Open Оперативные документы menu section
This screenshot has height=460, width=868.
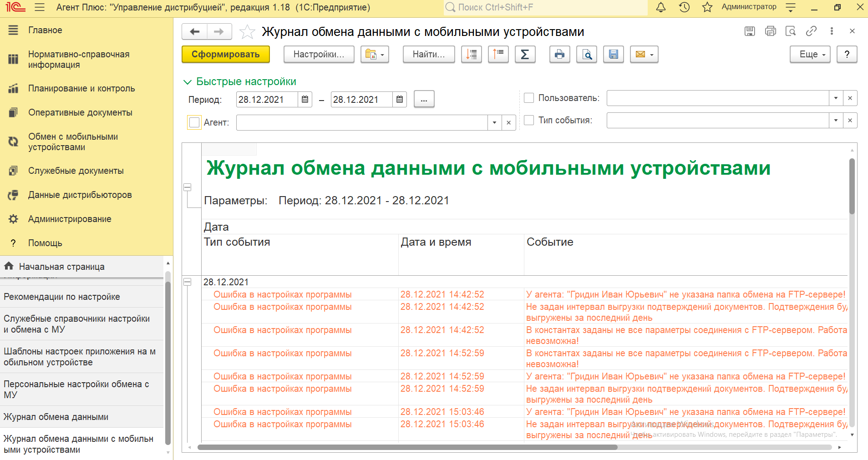click(80, 112)
